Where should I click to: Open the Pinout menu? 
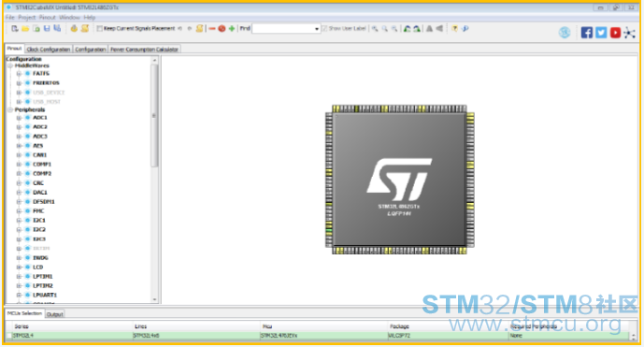point(48,17)
